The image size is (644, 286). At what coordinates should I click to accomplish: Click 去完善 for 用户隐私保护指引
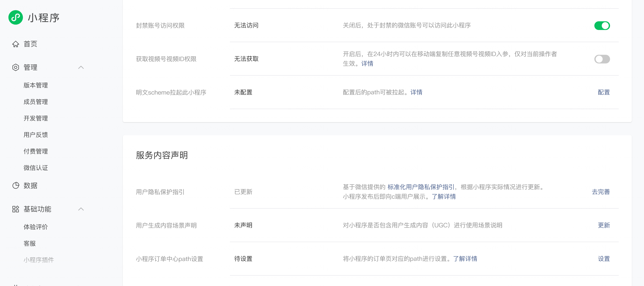click(600, 192)
